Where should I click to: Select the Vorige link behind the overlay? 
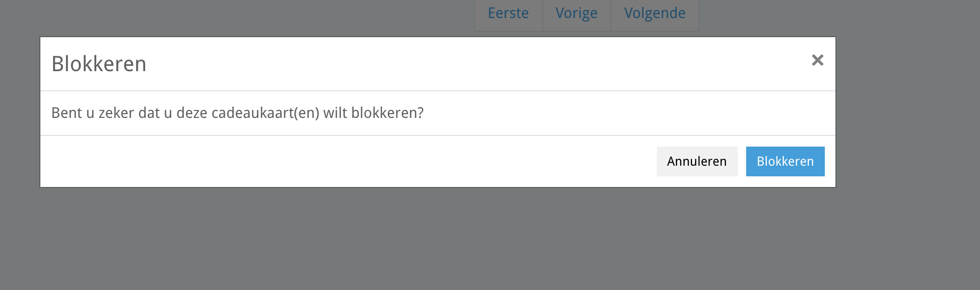pos(577,14)
